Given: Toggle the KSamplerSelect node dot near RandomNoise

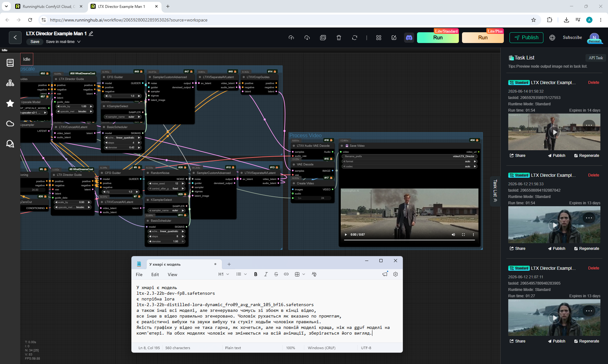Looking at the screenshot, I should pos(148,200).
